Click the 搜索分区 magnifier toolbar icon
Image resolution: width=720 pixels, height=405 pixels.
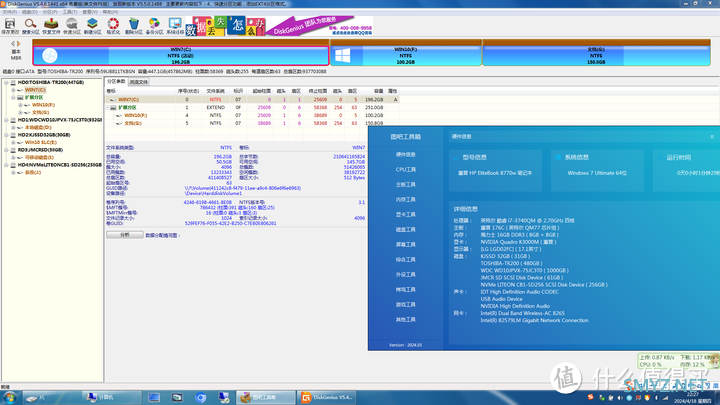(x=31, y=26)
